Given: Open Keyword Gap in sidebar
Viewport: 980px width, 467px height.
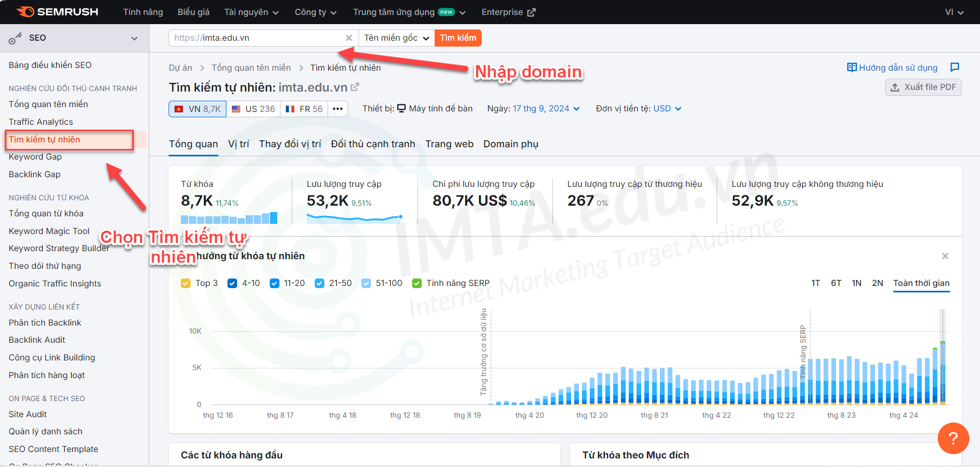Looking at the screenshot, I should coord(35,157).
